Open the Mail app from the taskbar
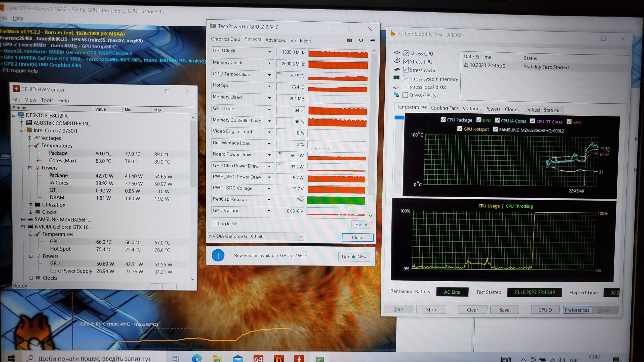Screen dimensions: 644x362 [x=238, y=358]
